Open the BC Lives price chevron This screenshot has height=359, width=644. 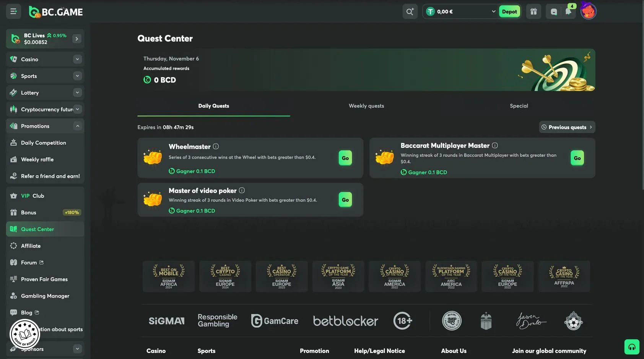[x=77, y=39]
